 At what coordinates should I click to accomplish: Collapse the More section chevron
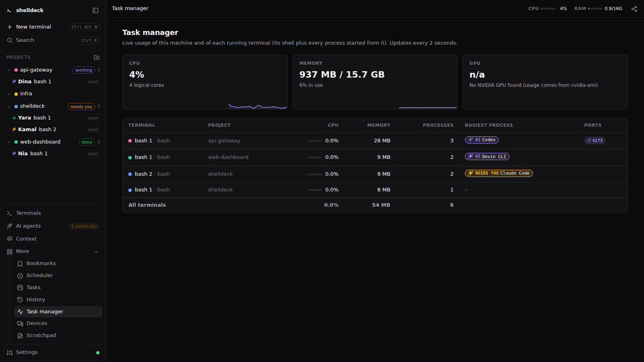pyautogui.click(x=96, y=252)
